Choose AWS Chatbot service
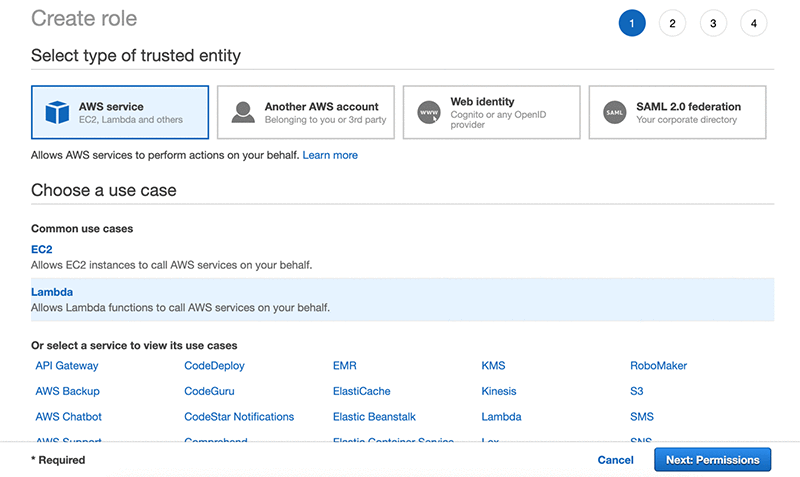This screenshot has width=800, height=477. pyautogui.click(x=68, y=417)
